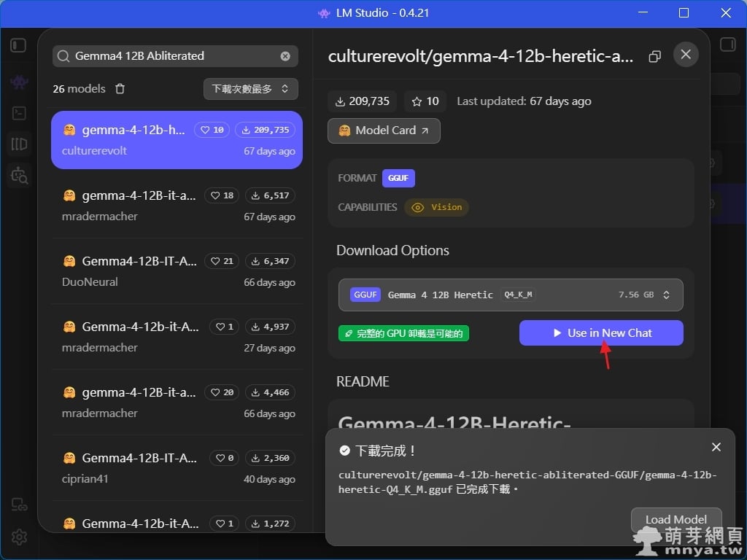Click the 下載完成 notification title
The height and width of the screenshot is (560, 747).
[385, 451]
